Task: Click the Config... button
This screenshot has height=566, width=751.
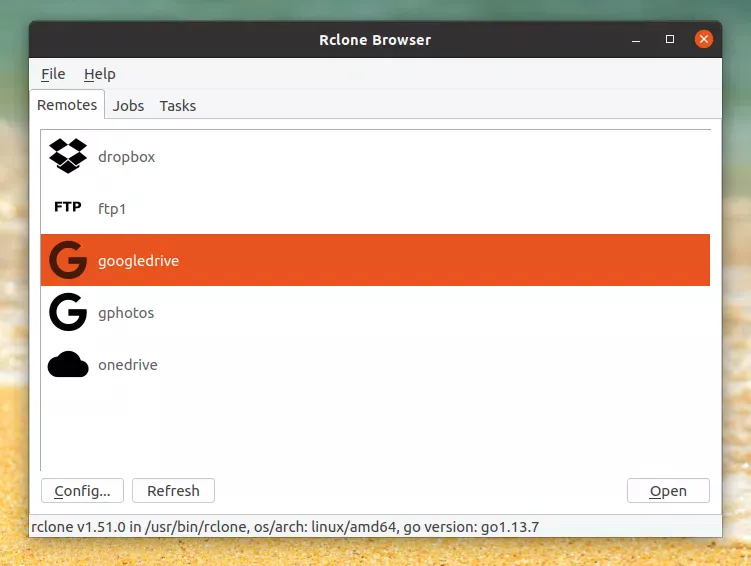Action: click(82, 491)
